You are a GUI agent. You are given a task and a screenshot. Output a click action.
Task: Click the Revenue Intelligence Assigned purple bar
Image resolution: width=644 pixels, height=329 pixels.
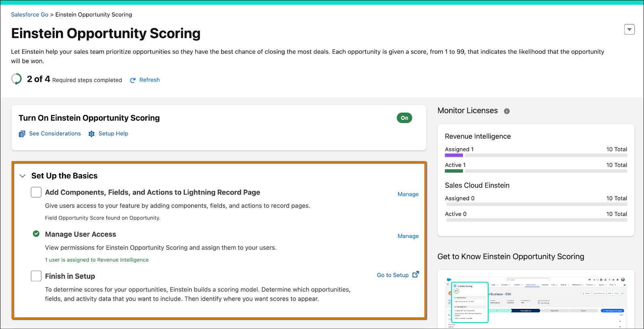454,155
